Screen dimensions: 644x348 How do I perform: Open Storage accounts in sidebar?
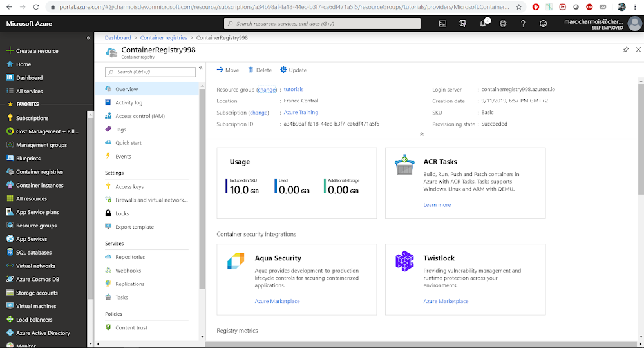(x=32, y=293)
